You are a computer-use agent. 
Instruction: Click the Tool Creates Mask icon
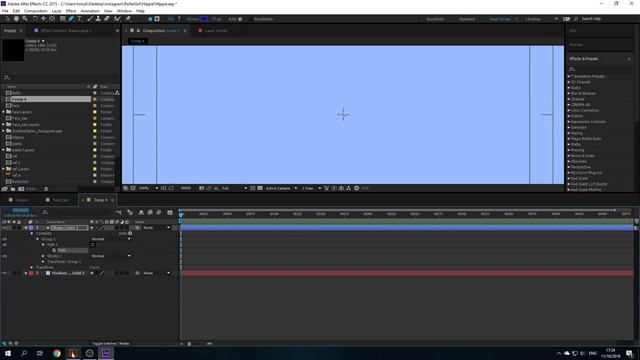157,19
